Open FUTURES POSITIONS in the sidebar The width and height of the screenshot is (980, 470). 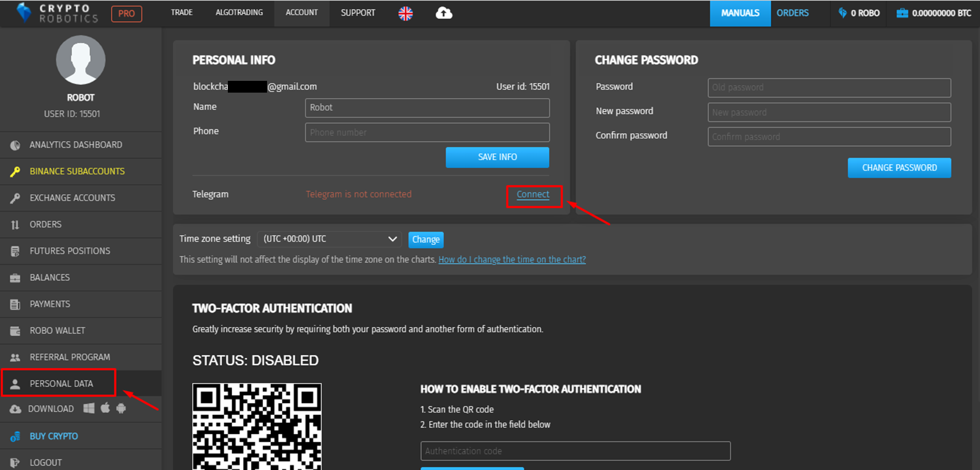[81, 251]
